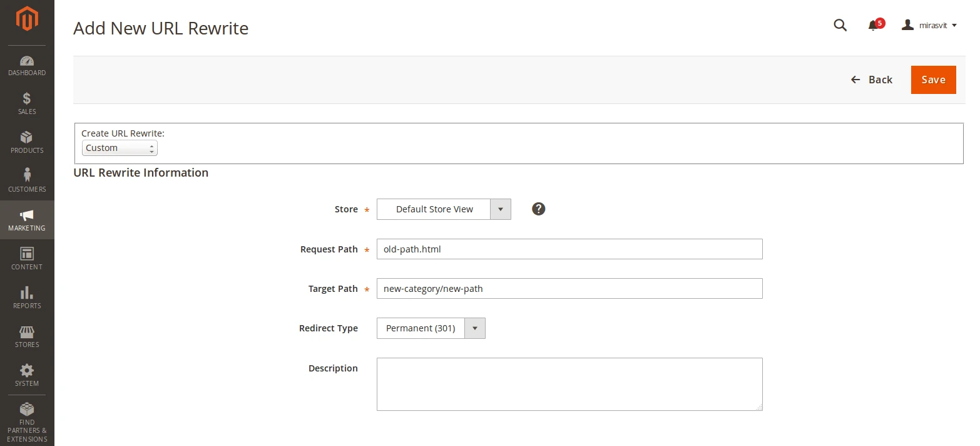Click inside the Description text area
This screenshot has width=980, height=446.
coord(569,383)
